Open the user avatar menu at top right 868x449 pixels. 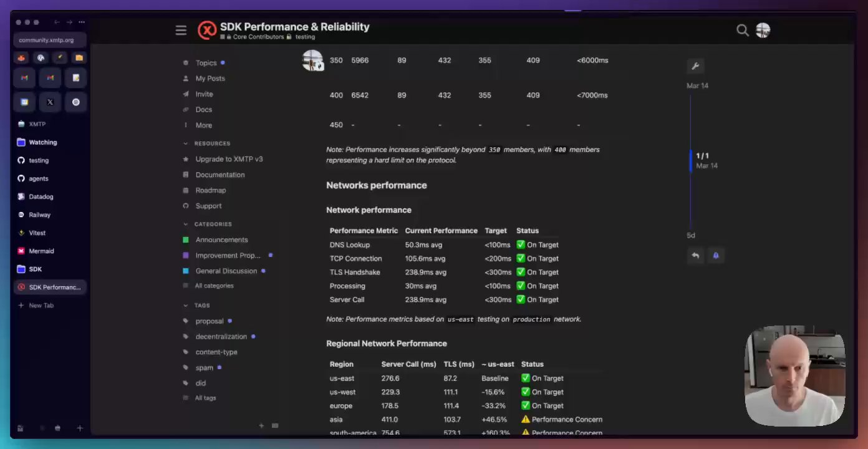click(x=763, y=30)
